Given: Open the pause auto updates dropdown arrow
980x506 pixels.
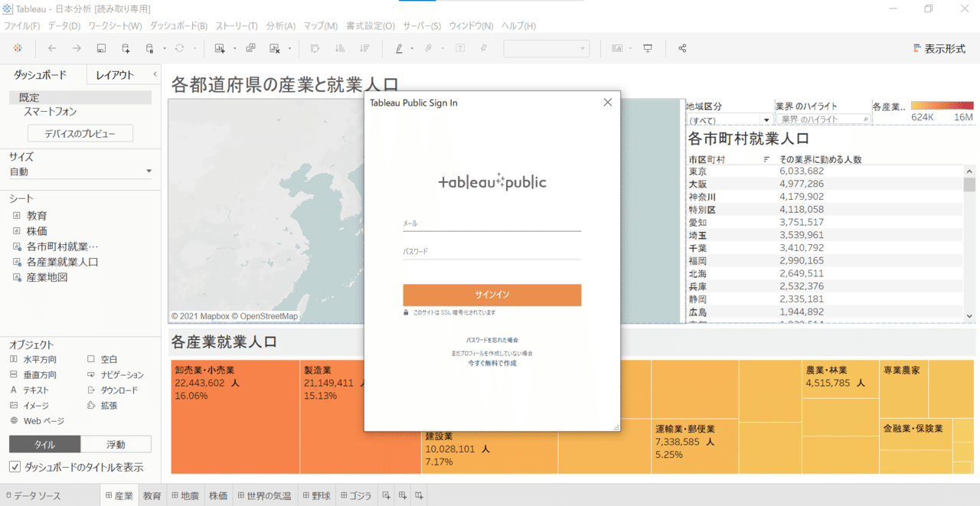Looking at the screenshot, I should tap(165, 48).
